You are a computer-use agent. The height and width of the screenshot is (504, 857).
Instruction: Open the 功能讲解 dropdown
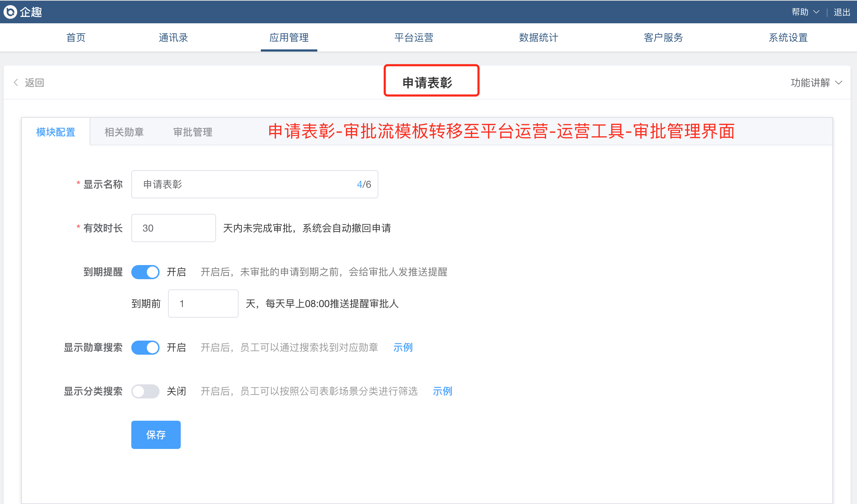pos(810,83)
